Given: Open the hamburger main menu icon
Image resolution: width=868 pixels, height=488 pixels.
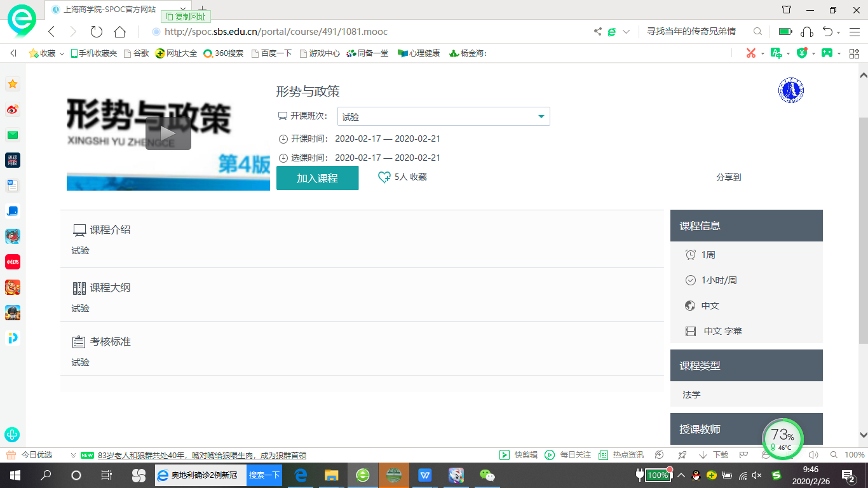Looking at the screenshot, I should point(854,32).
